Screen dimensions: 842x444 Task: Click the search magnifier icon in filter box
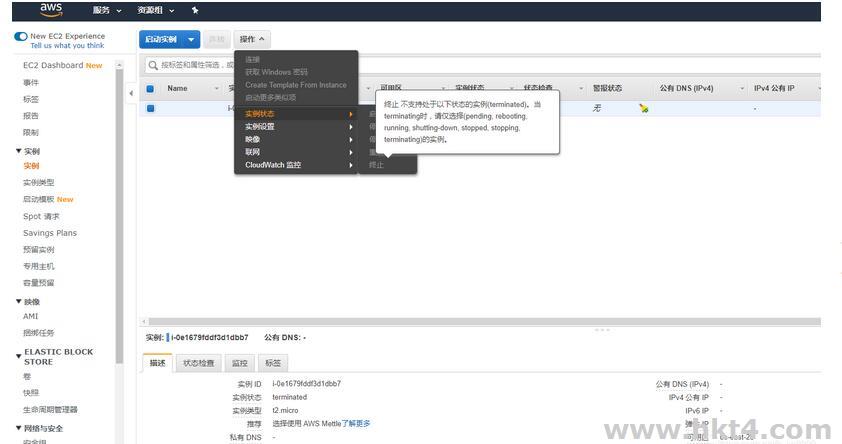(x=153, y=65)
